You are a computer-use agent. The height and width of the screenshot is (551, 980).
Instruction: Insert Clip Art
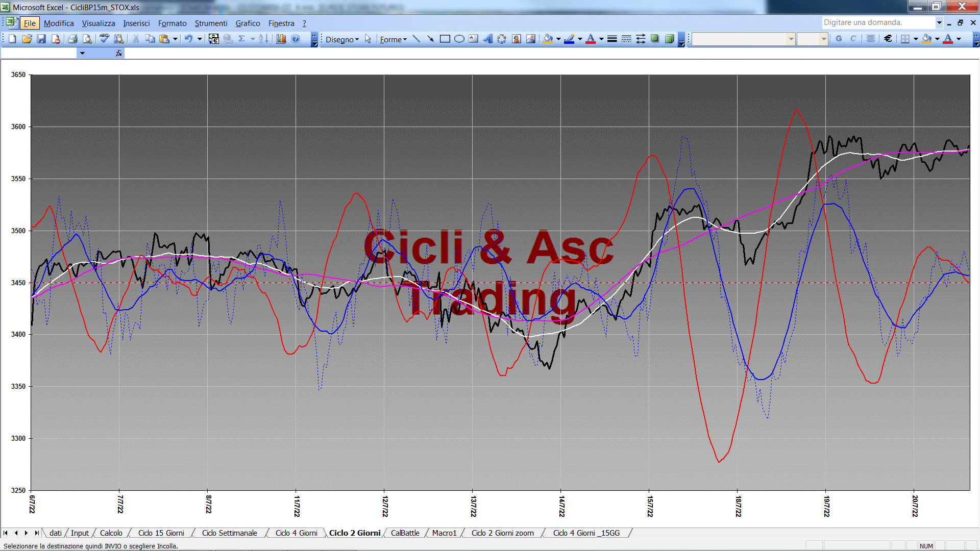(x=517, y=39)
